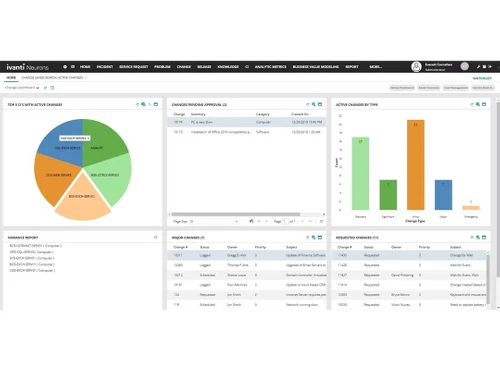Maximize the Requested Changes panel
This screenshot has height=375, width=500.
click(x=484, y=237)
